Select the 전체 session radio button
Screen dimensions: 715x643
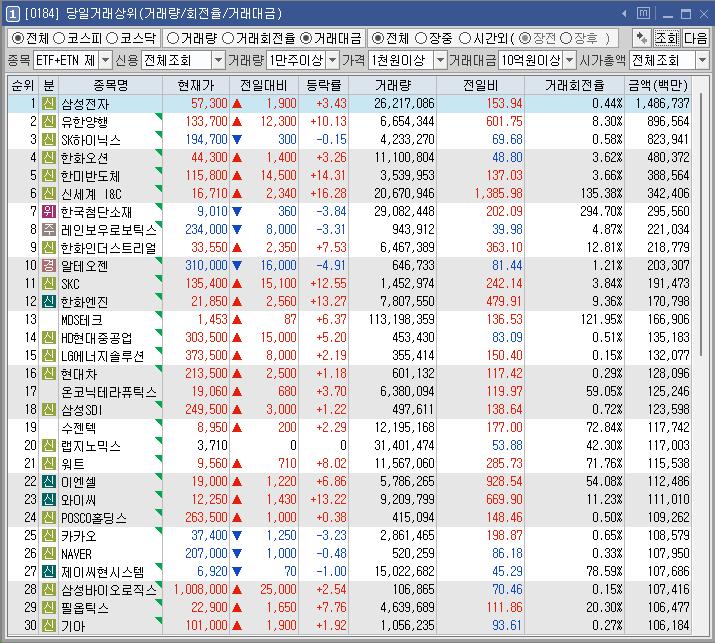coord(377,38)
